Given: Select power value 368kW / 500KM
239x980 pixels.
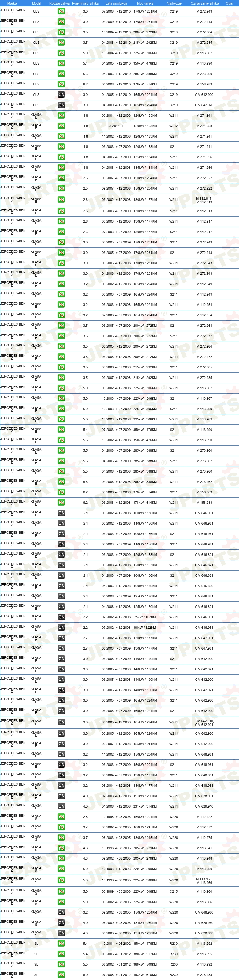Looking at the screenshot, I should click(145, 964).
